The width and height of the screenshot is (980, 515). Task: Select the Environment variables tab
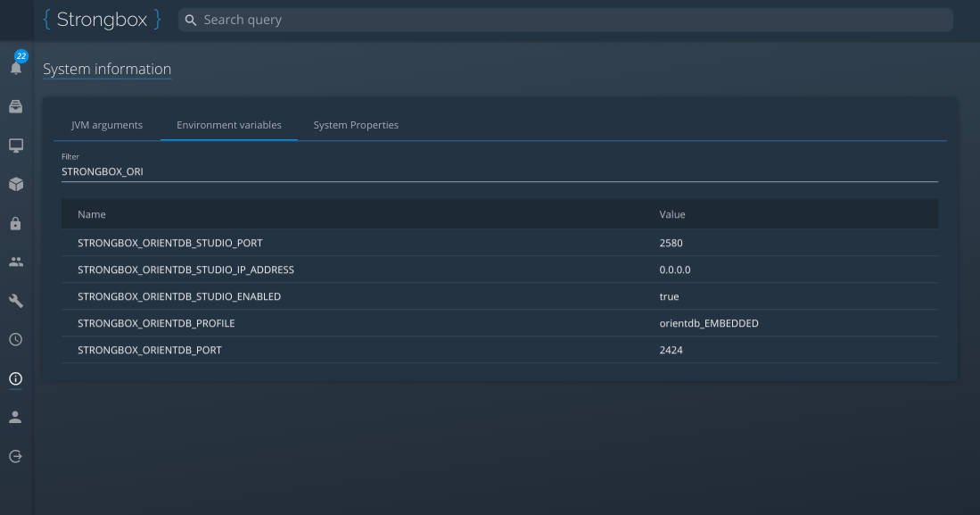(229, 125)
